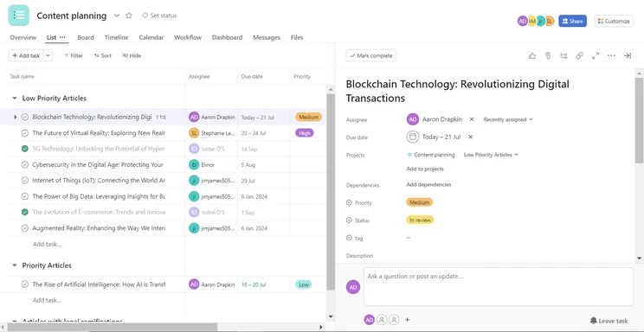Add a collaborator with the plus icon
This screenshot has height=332, width=644.
[x=408, y=320]
